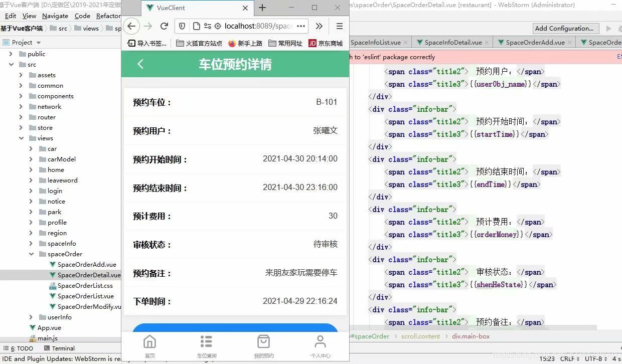Open the 新手上路 Firefox bookmark
Screen dimensions: 622x364
pyautogui.click(x=245, y=43)
